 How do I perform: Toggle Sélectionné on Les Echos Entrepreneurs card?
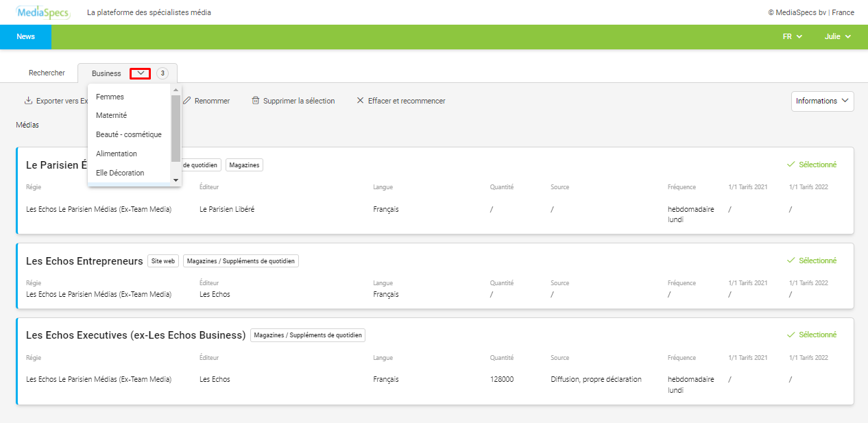[x=812, y=261]
